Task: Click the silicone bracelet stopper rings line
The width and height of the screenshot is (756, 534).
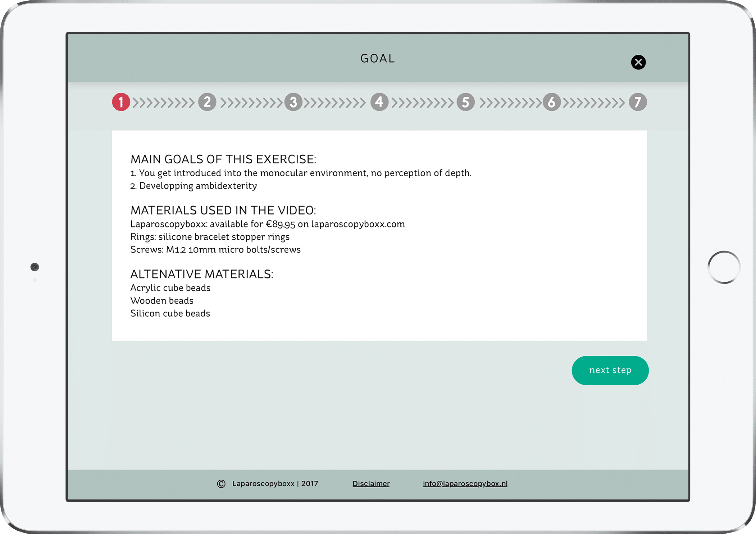Action: click(210, 237)
